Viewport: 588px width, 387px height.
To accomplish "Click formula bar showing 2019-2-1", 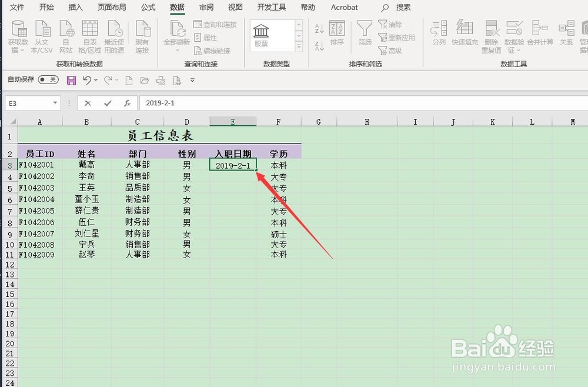I will pyautogui.click(x=363, y=103).
